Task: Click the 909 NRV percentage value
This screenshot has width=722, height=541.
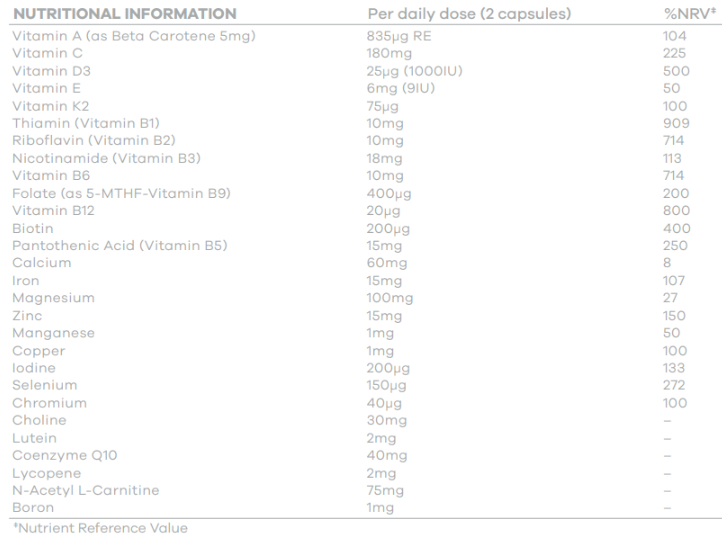Action: 674,123
